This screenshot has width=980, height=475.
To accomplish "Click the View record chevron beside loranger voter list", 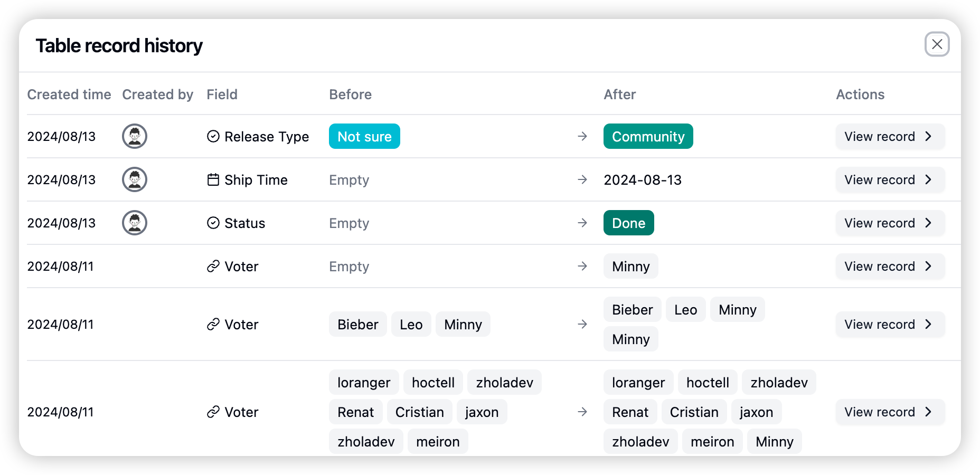I will tap(928, 412).
